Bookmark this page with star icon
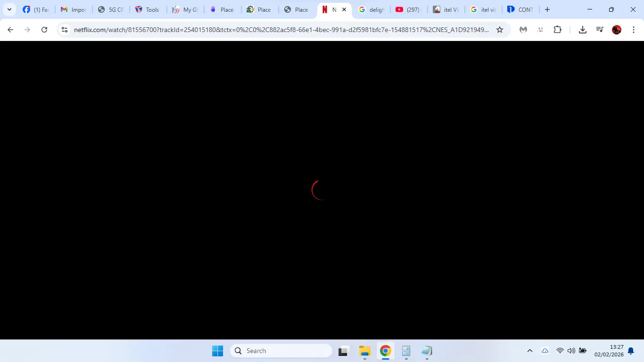644x362 pixels. pos(500,30)
